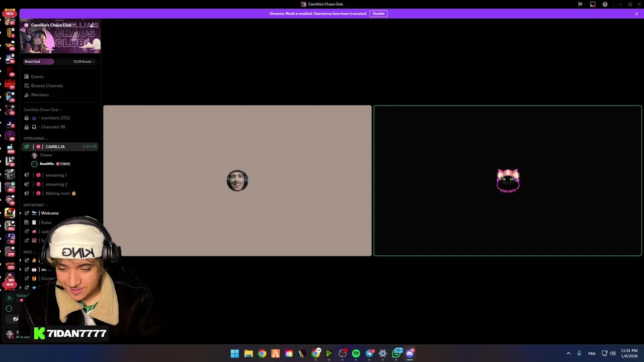Open the server name dropdown menu

click(52, 25)
